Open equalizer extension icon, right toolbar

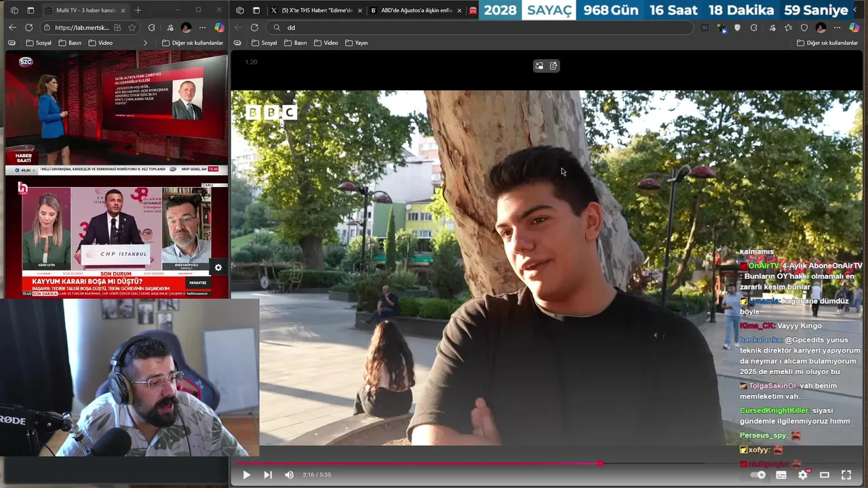click(x=705, y=28)
